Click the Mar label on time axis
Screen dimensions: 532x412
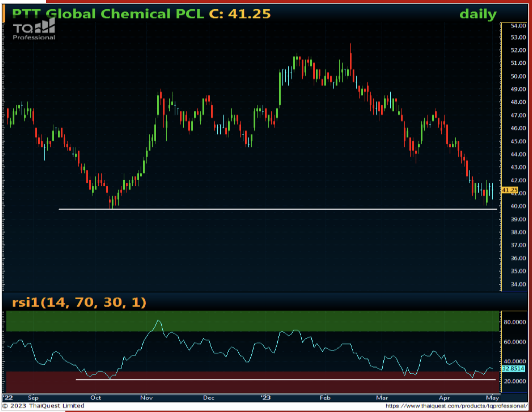pos(382,398)
